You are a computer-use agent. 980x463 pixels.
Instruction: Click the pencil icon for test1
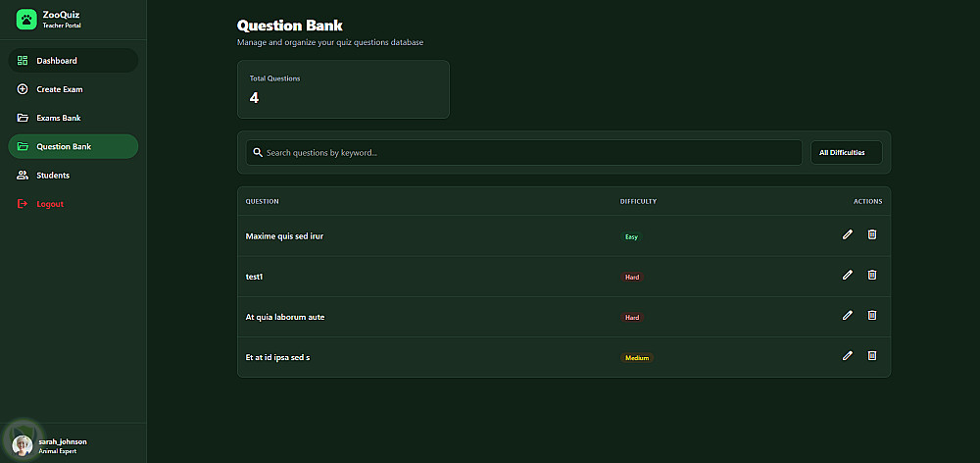coord(848,275)
